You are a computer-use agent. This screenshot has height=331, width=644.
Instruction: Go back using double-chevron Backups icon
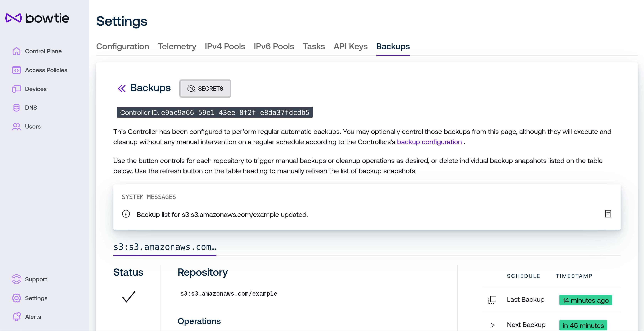click(122, 88)
